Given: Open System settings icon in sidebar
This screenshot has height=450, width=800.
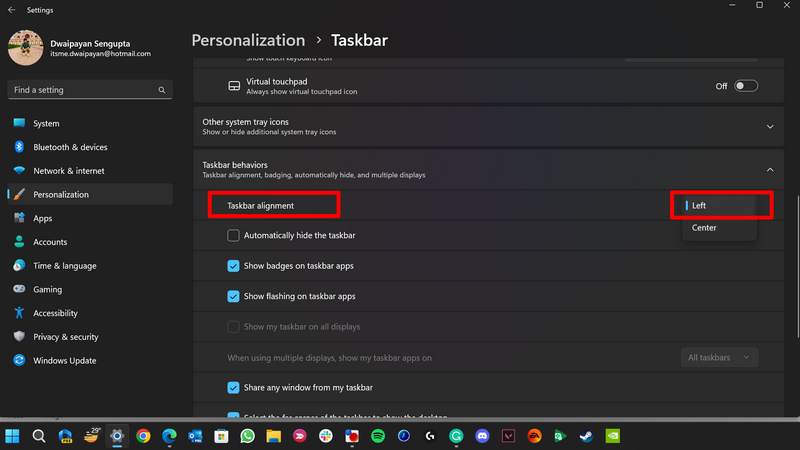Looking at the screenshot, I should point(19,124).
